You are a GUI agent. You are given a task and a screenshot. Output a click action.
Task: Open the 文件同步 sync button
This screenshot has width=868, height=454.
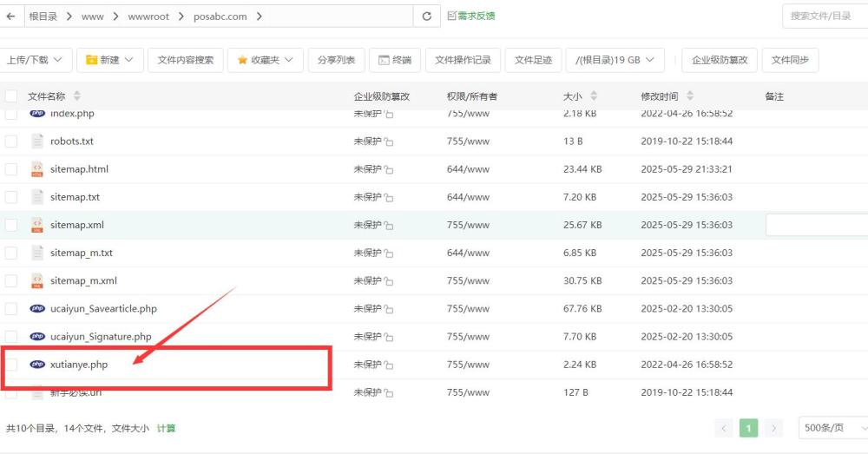(x=790, y=60)
